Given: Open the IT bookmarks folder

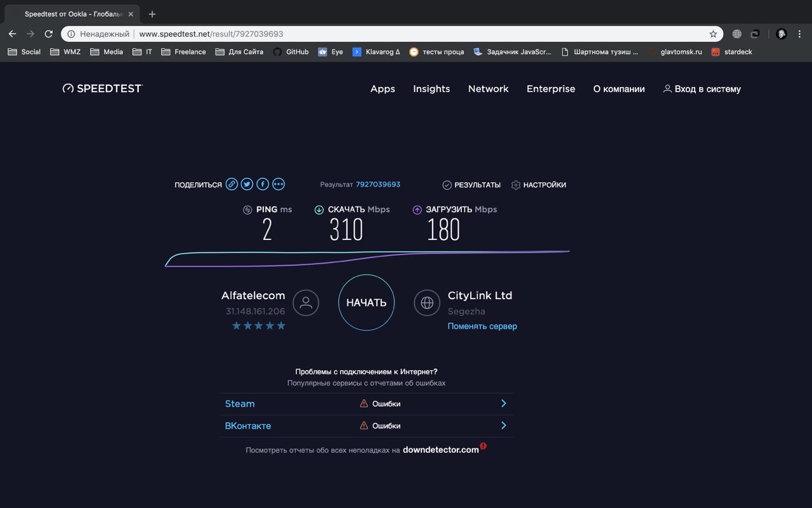Looking at the screenshot, I should click(x=143, y=52).
